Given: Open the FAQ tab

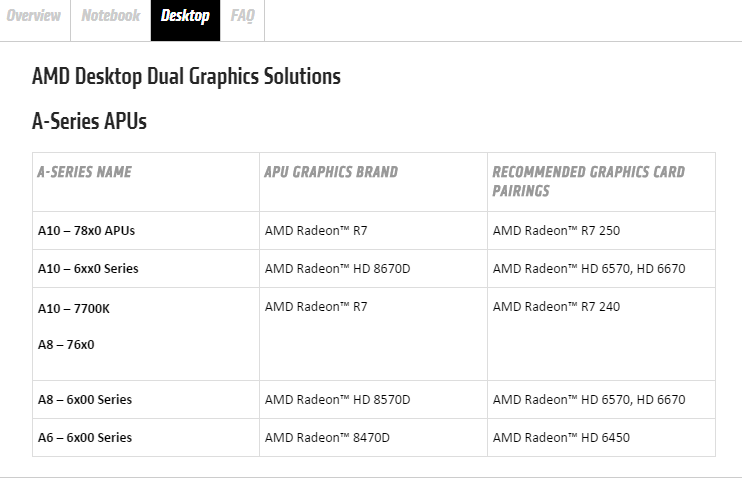Looking at the screenshot, I should coord(242,16).
